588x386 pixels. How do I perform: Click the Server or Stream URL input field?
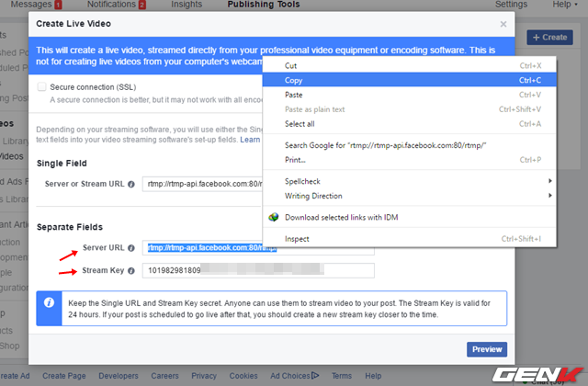(202, 184)
